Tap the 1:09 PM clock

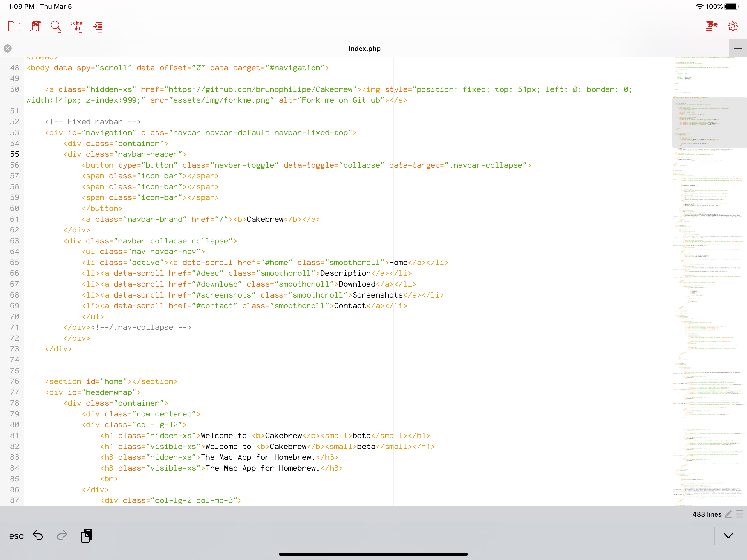[x=21, y=6]
